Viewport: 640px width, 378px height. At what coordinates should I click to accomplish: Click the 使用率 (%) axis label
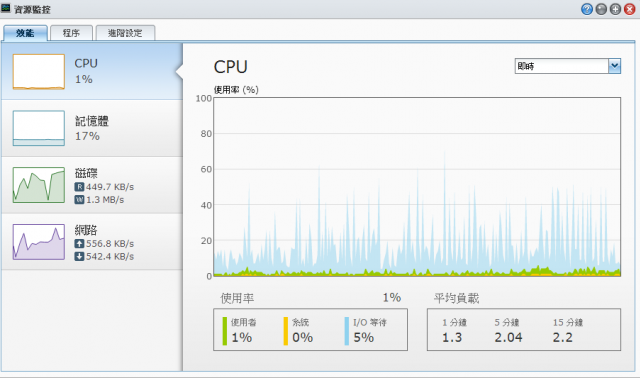236,90
